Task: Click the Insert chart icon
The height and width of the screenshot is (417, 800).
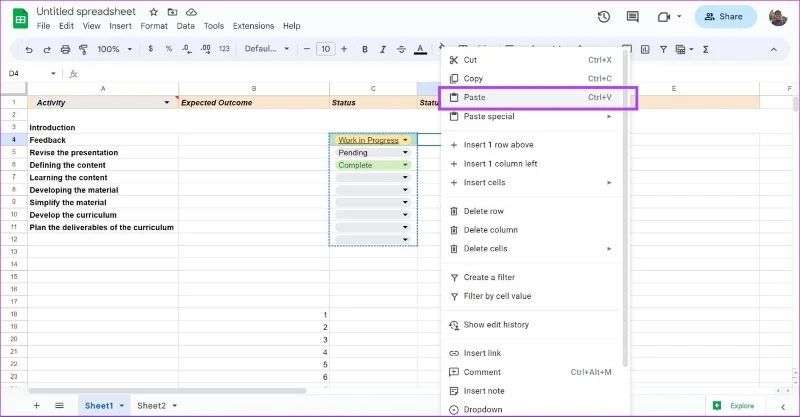Action: pyautogui.click(x=645, y=50)
